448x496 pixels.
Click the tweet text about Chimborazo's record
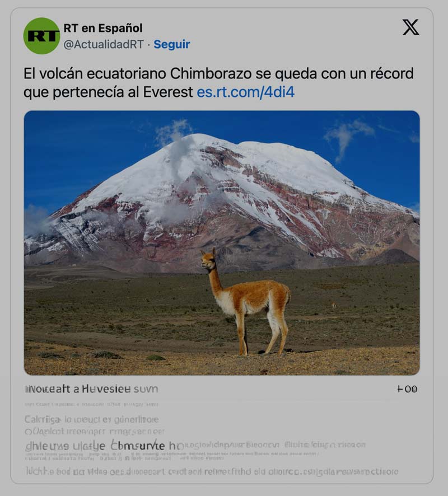218,83
